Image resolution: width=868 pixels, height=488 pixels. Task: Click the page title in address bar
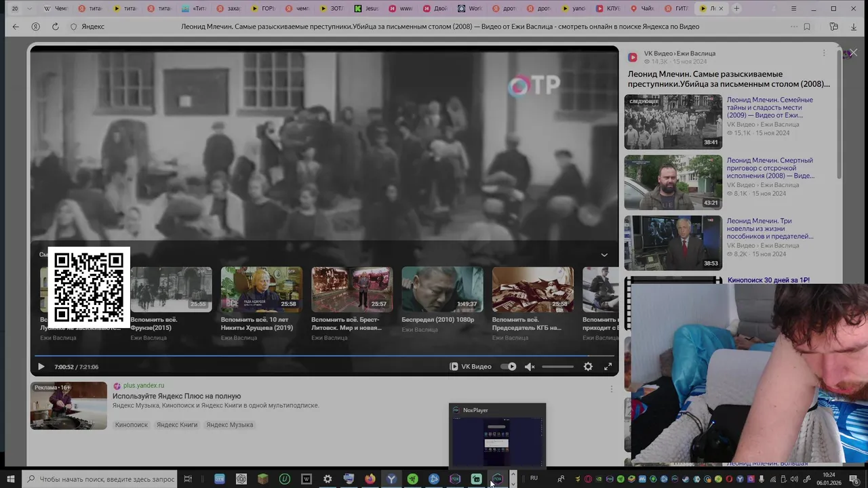tap(440, 26)
